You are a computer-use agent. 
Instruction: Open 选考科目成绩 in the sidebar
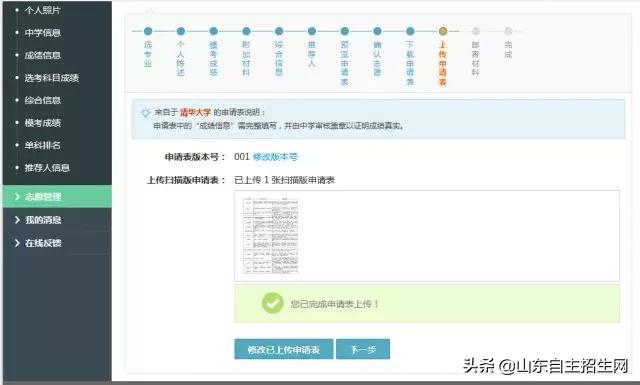point(51,78)
